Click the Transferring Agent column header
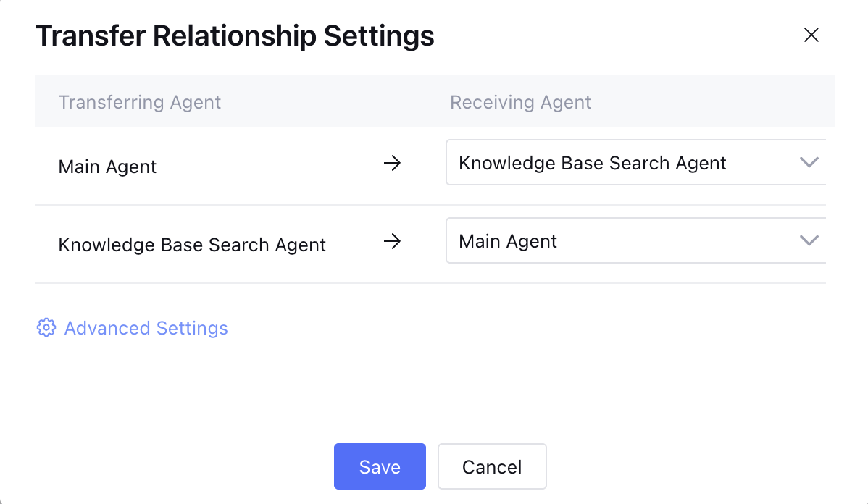The image size is (868, 504). pos(139,102)
